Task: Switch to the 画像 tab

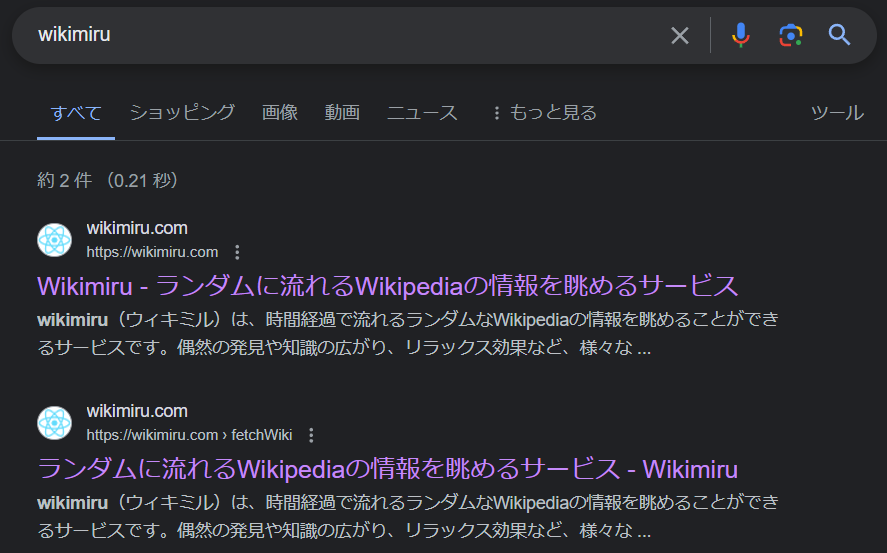Action: tap(279, 113)
